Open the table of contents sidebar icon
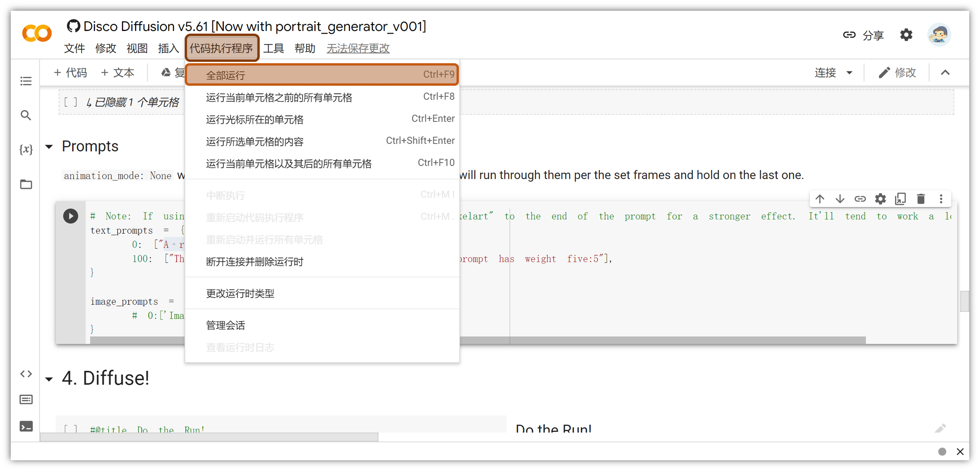The height and width of the screenshot is (471, 980). point(26,81)
